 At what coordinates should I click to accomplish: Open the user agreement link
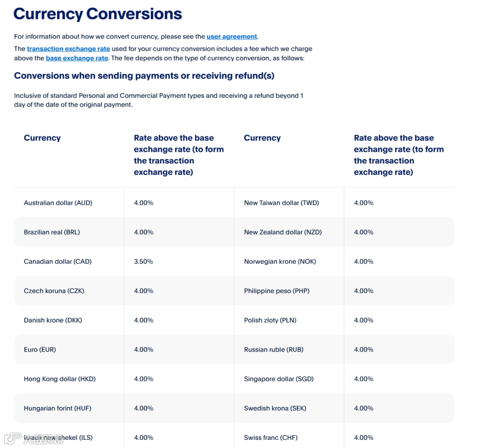(x=232, y=37)
